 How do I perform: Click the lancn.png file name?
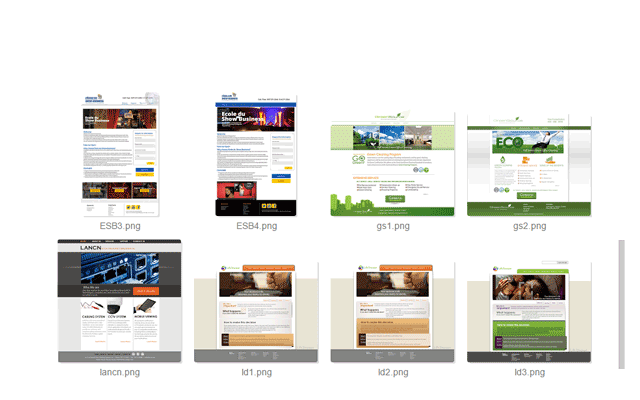click(x=120, y=372)
